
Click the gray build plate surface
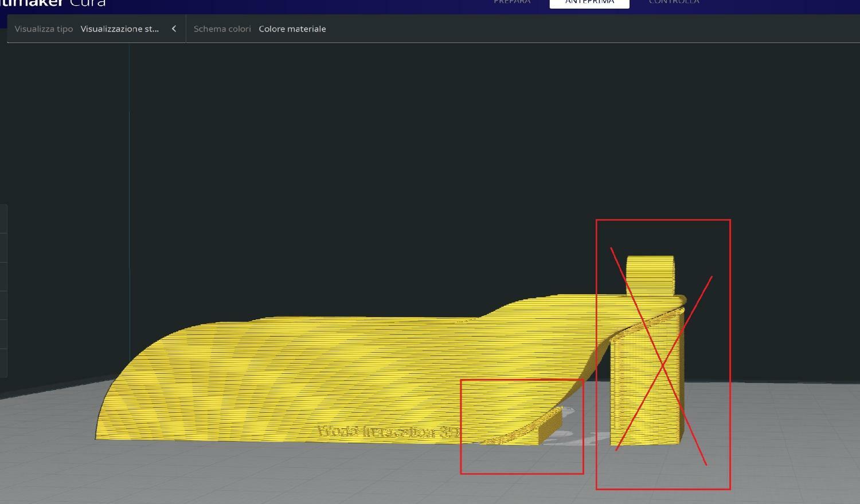[344, 476]
